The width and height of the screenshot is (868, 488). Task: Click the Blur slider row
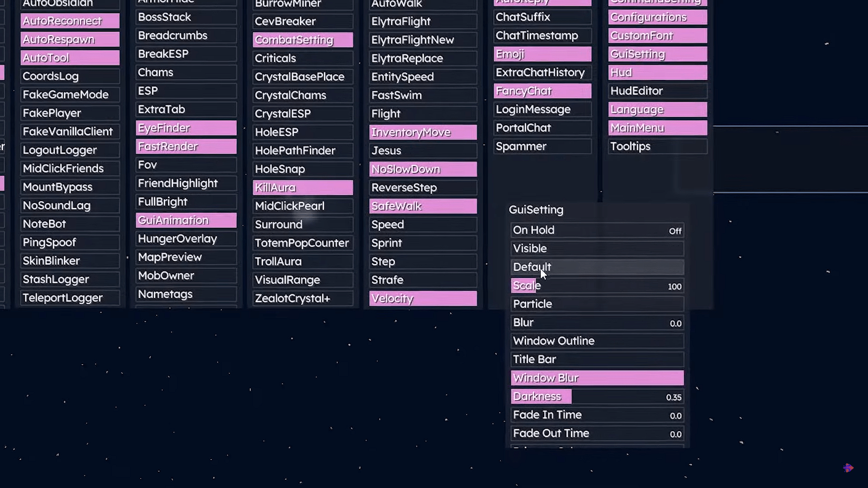pos(597,323)
